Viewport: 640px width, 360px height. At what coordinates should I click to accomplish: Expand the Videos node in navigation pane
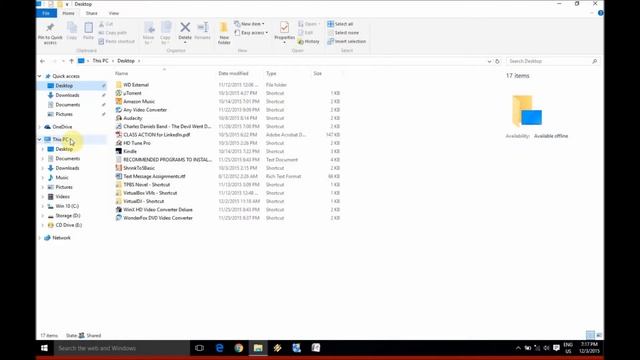[x=42, y=197]
